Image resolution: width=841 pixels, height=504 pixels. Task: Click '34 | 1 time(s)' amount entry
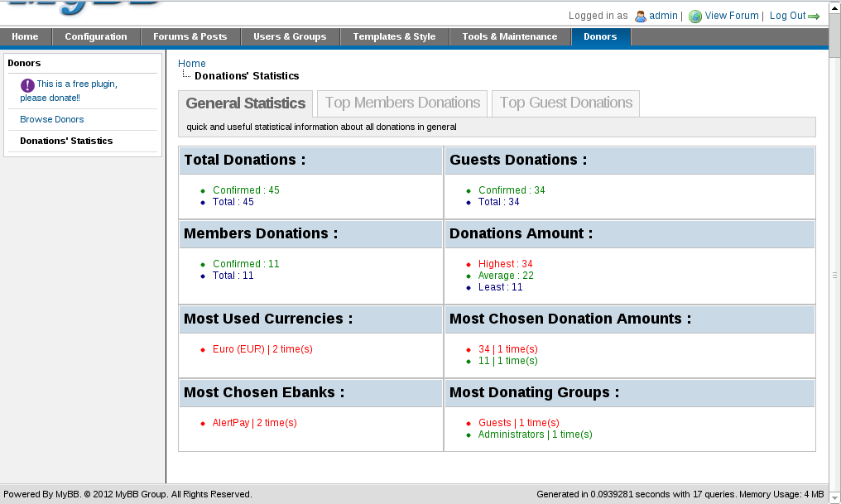(x=508, y=348)
